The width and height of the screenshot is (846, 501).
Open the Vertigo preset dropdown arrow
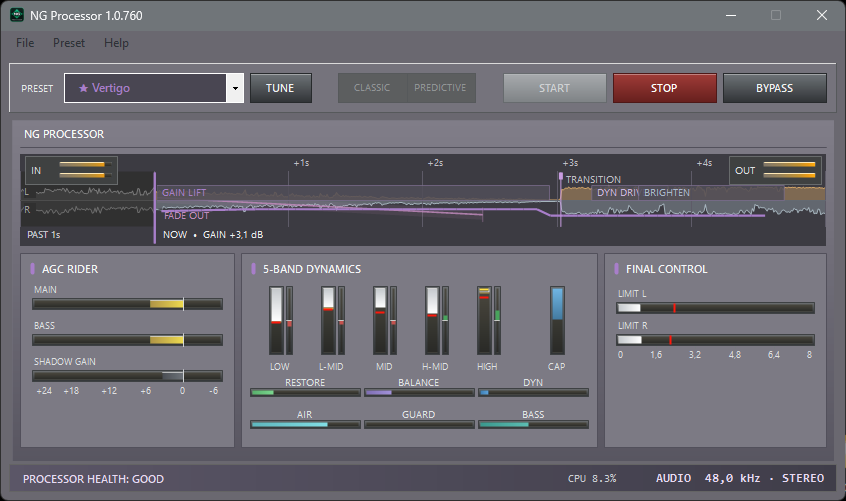click(235, 88)
